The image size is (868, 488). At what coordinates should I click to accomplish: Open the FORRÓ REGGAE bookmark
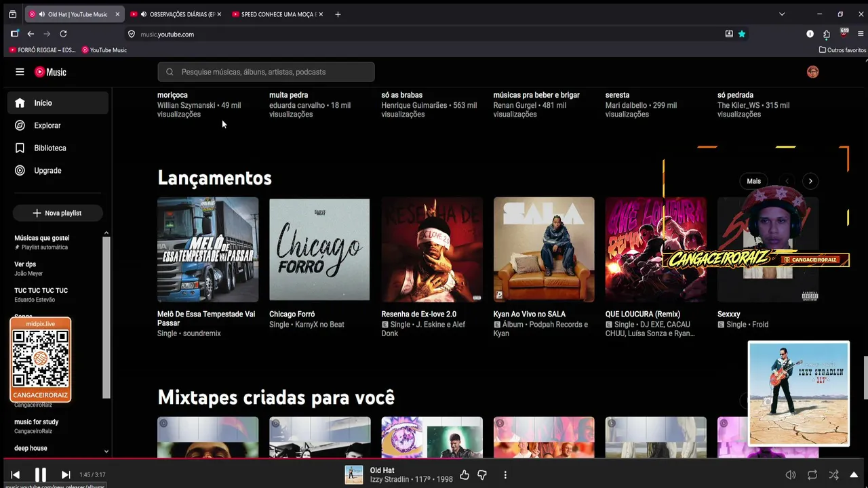click(x=42, y=50)
